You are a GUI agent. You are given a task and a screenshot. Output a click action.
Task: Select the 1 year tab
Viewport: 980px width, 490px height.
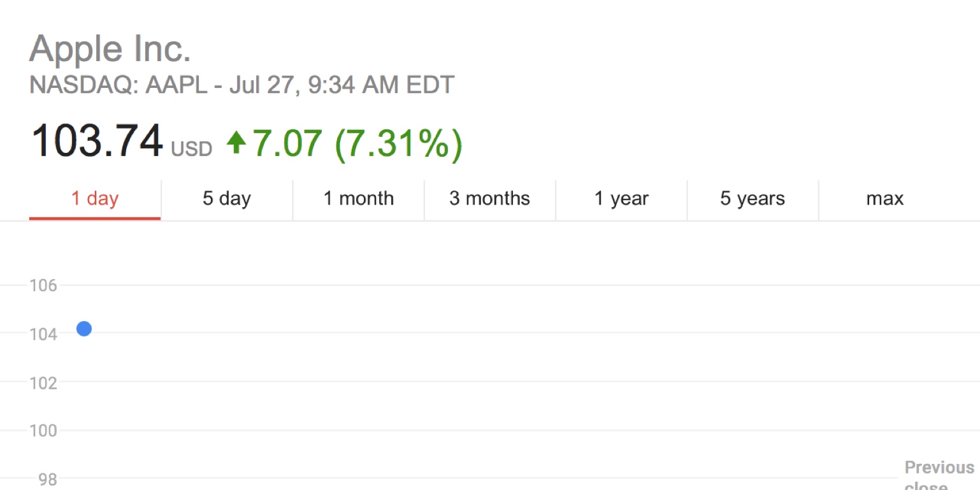pyautogui.click(x=621, y=199)
